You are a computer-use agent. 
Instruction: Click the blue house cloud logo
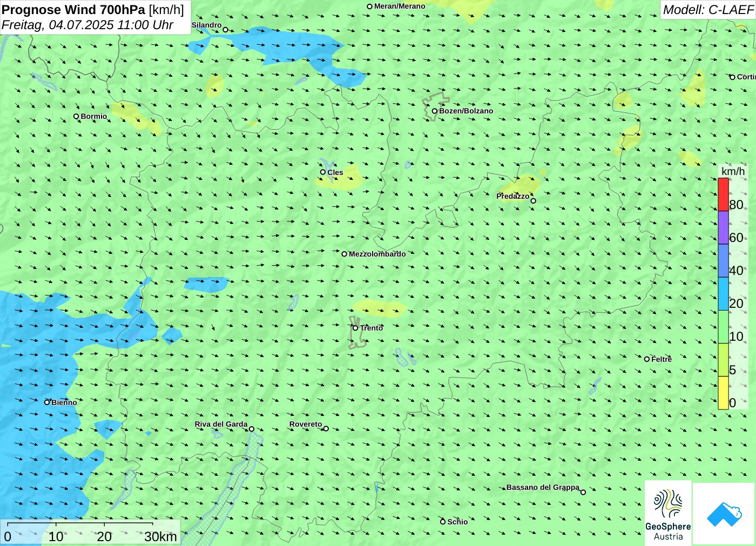[x=724, y=514]
